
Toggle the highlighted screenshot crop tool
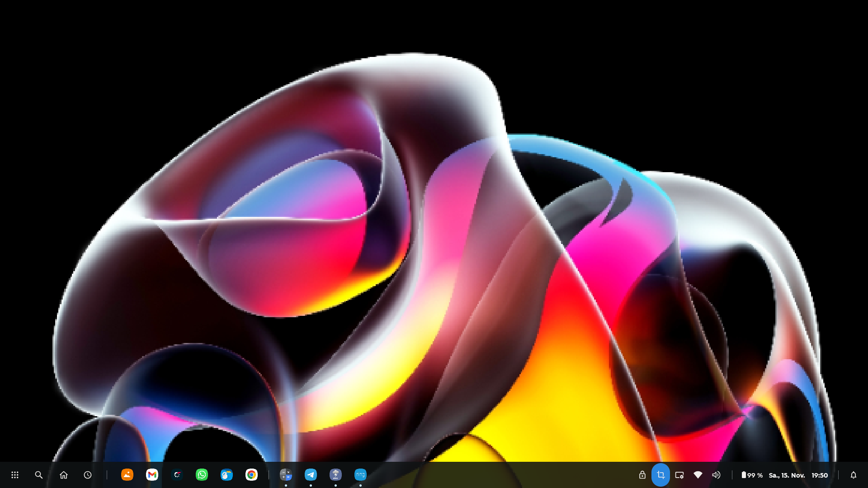coord(660,475)
